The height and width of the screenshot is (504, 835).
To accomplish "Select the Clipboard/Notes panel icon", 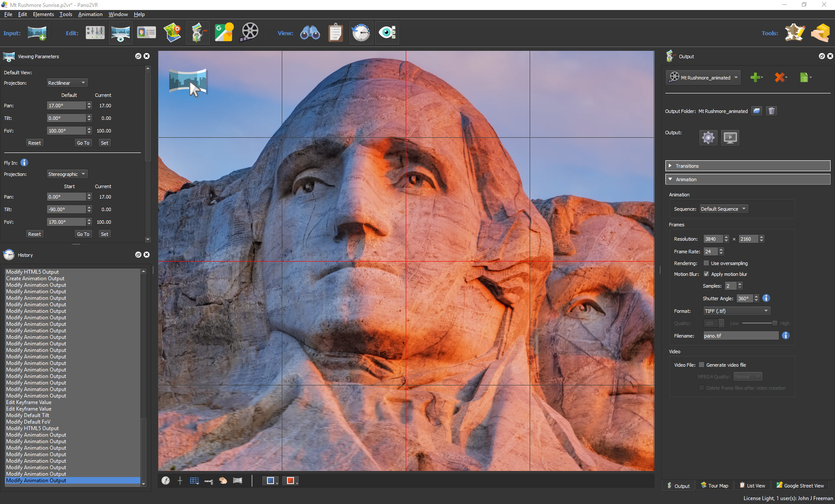I will (x=335, y=33).
